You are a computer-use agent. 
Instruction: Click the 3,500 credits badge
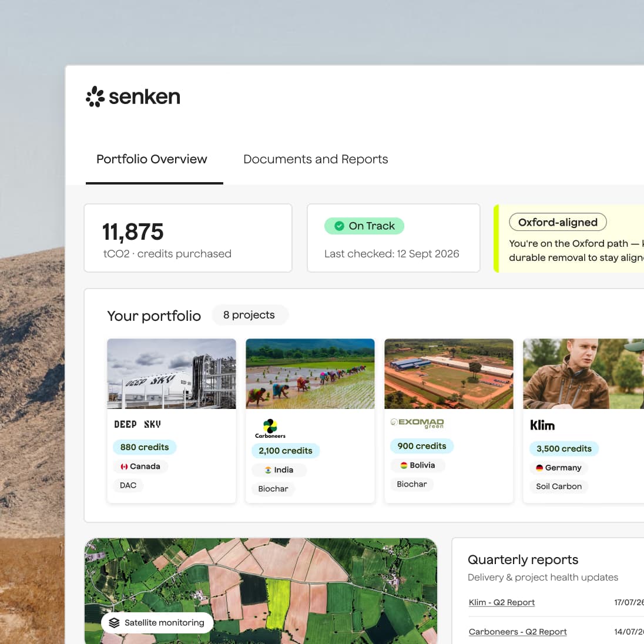pos(564,448)
